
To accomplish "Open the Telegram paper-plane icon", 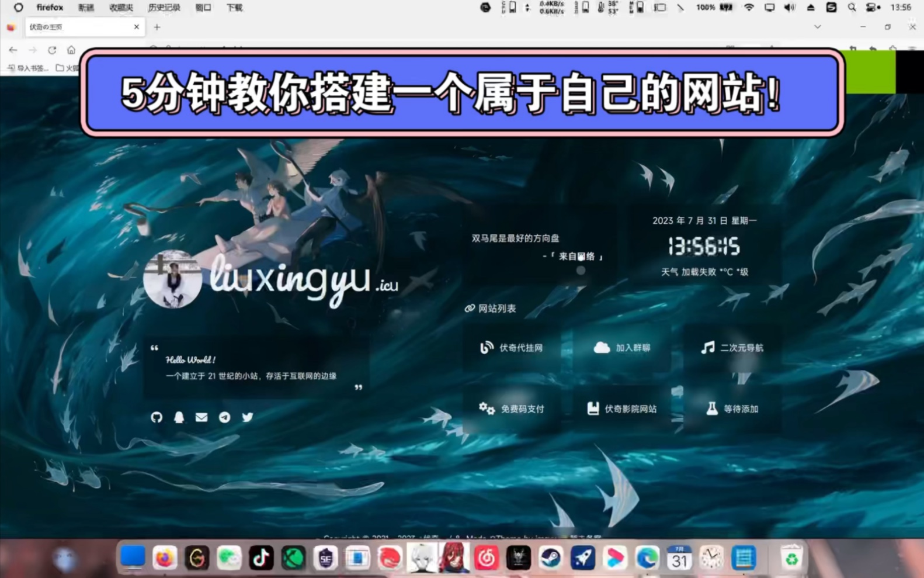I will click(x=224, y=417).
